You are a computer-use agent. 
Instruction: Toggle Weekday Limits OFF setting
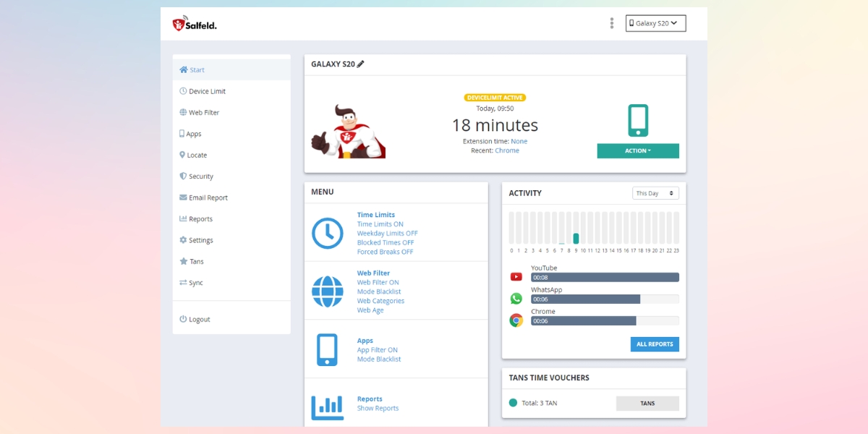coord(388,233)
